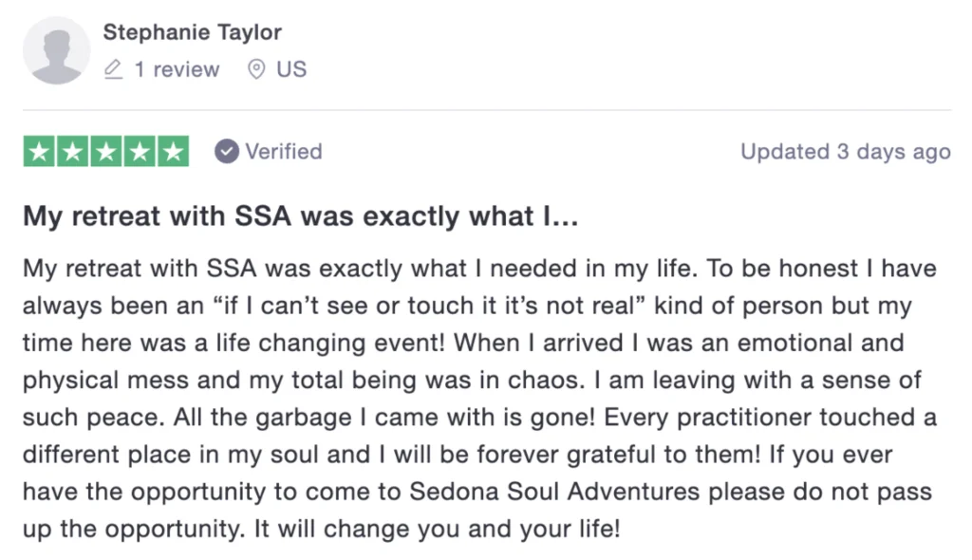Click the fifth green rating star

[x=172, y=151]
